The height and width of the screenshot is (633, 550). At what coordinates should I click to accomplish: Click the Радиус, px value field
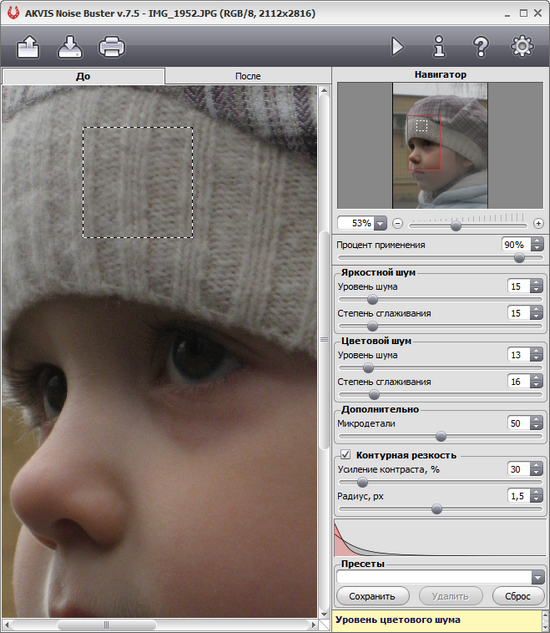pyautogui.click(x=518, y=496)
